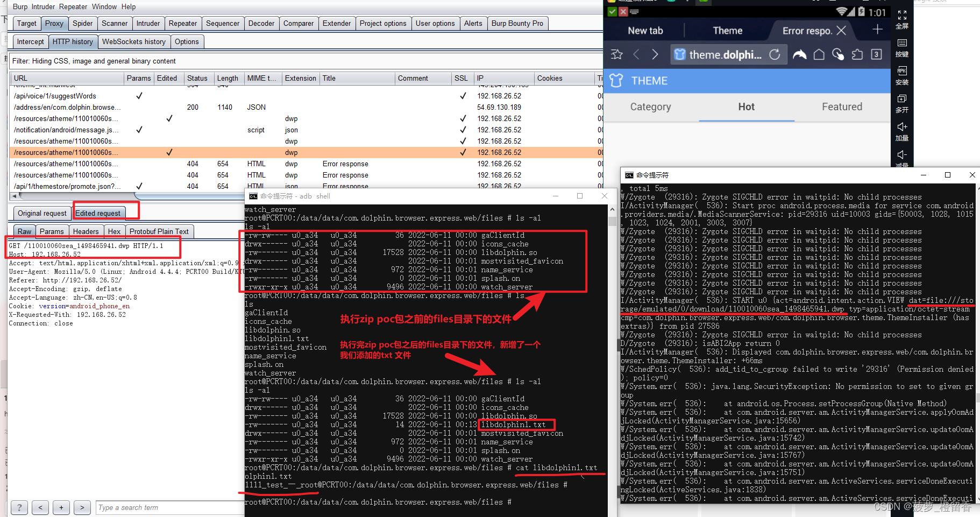Switch request view to Params tab

point(52,231)
